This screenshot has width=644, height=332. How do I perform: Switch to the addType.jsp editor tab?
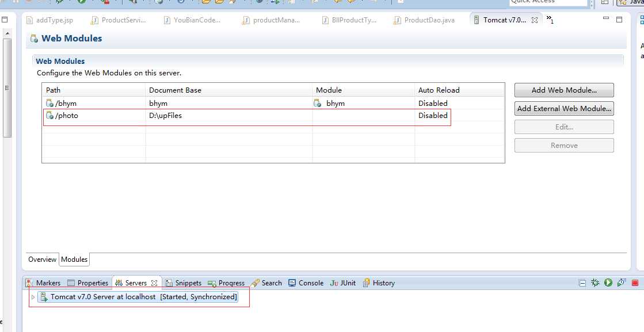point(49,20)
